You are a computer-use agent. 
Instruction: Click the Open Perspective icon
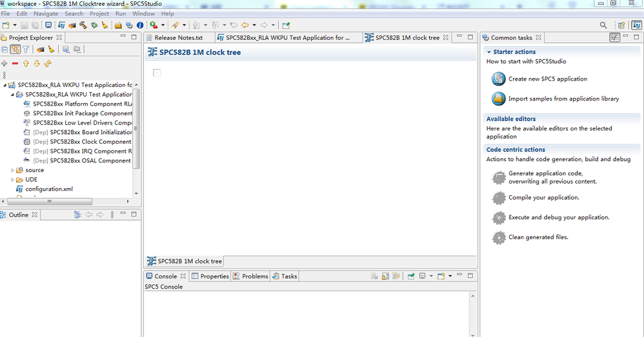pyautogui.click(x=622, y=25)
